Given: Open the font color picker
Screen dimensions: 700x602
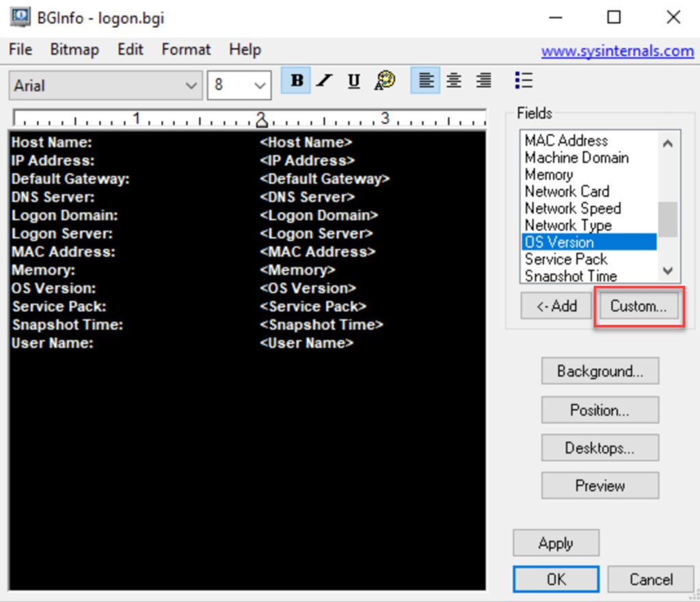Looking at the screenshot, I should click(385, 81).
